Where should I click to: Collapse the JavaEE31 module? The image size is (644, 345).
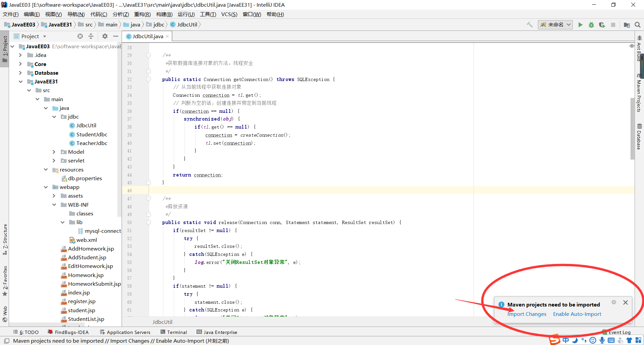point(20,82)
